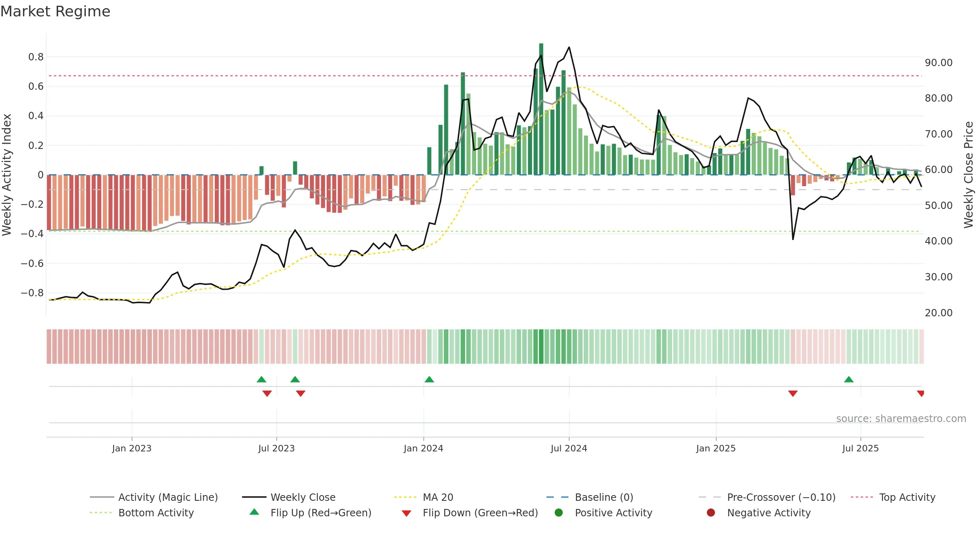Click the black Weekly Close legend line
Viewport: 980px width, 551px height.
[254, 497]
